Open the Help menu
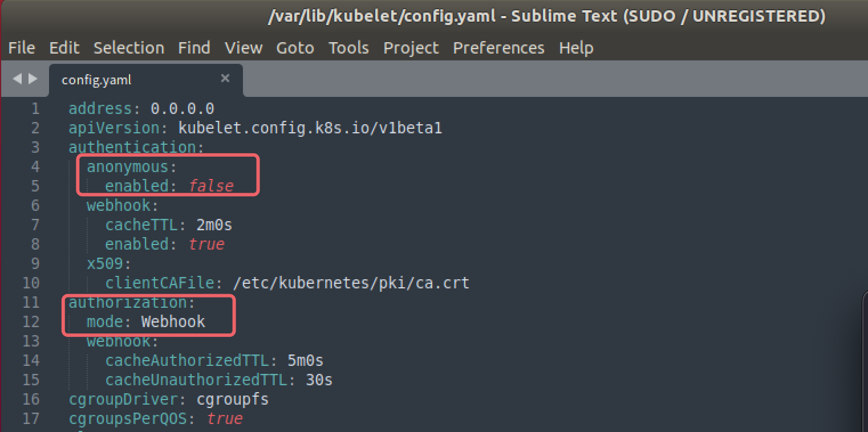This screenshot has height=432, width=868. 576,48
